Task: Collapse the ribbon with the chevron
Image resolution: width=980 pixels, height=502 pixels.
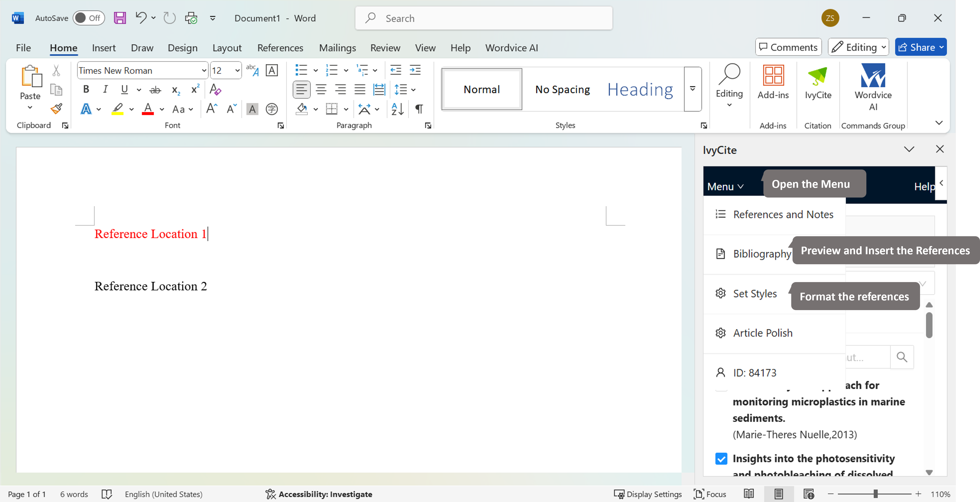Action: [x=939, y=123]
